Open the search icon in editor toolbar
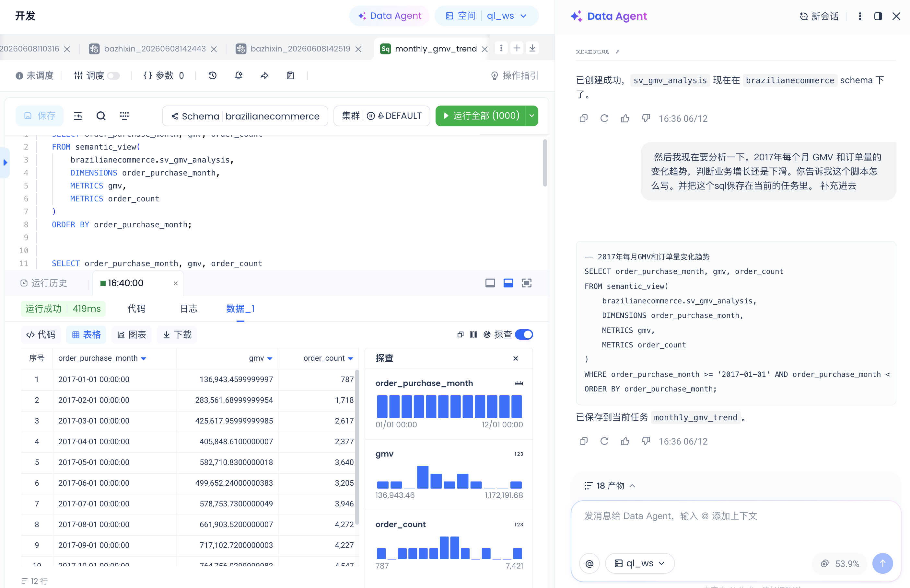The image size is (910, 588). tap(101, 116)
